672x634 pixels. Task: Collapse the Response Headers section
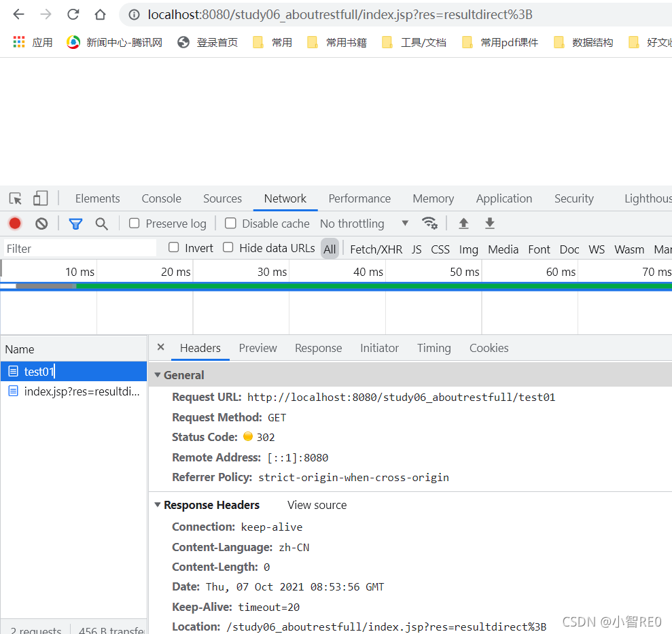tap(158, 505)
